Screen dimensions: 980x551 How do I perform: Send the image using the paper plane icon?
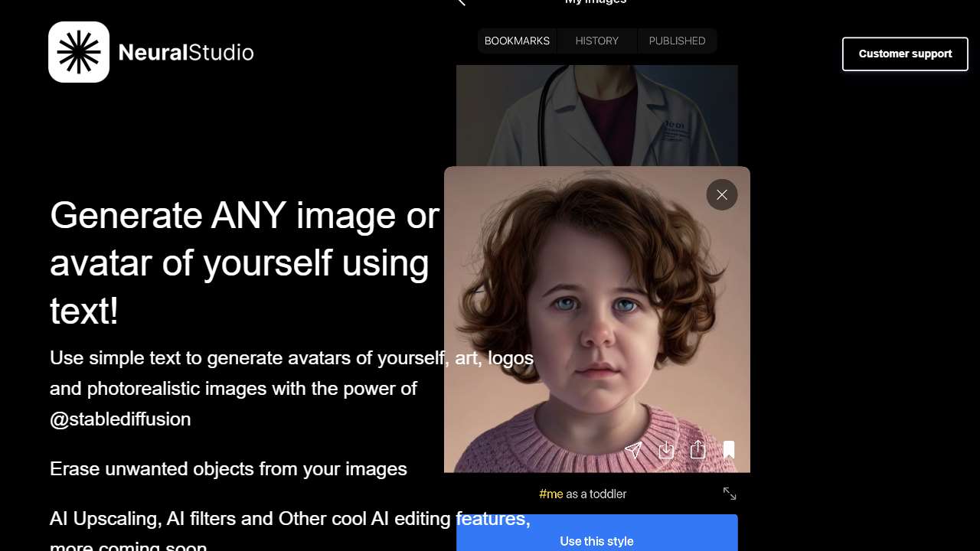pos(633,450)
